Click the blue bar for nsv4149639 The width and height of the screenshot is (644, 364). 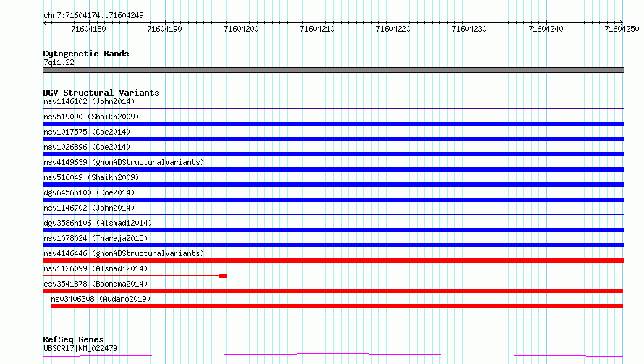tap(333, 169)
